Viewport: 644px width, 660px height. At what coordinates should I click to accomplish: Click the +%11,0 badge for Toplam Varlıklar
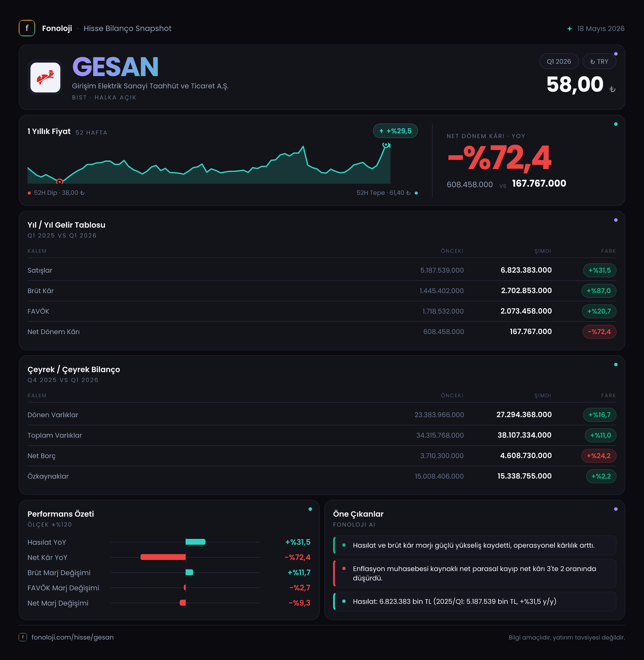[x=600, y=436]
